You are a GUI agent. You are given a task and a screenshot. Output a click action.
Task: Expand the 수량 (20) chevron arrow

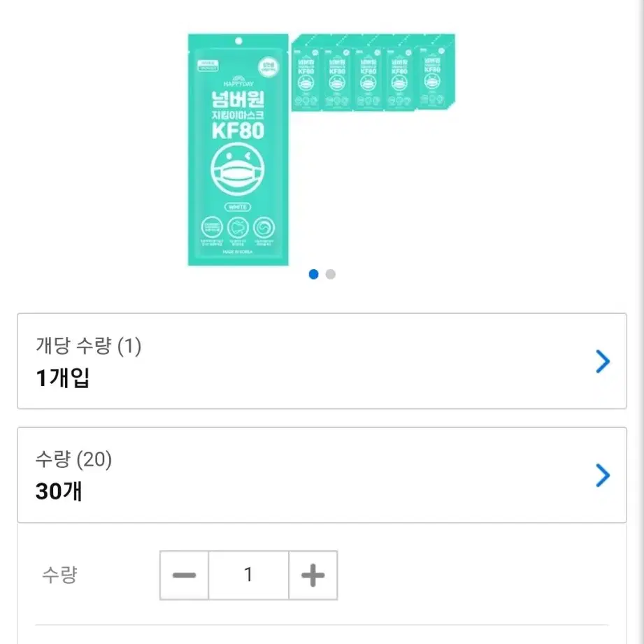point(603,475)
